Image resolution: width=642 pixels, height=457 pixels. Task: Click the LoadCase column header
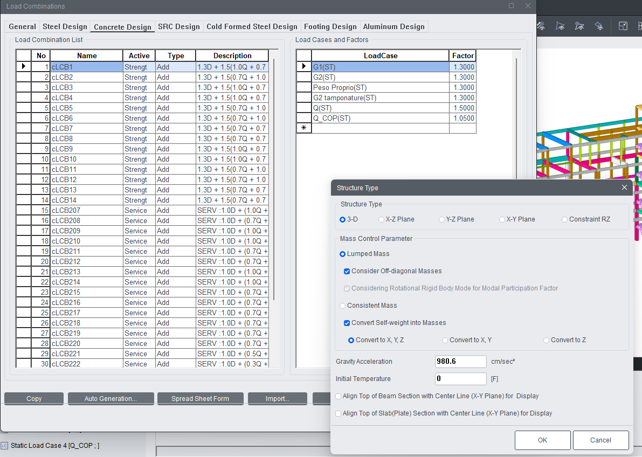pyautogui.click(x=380, y=56)
